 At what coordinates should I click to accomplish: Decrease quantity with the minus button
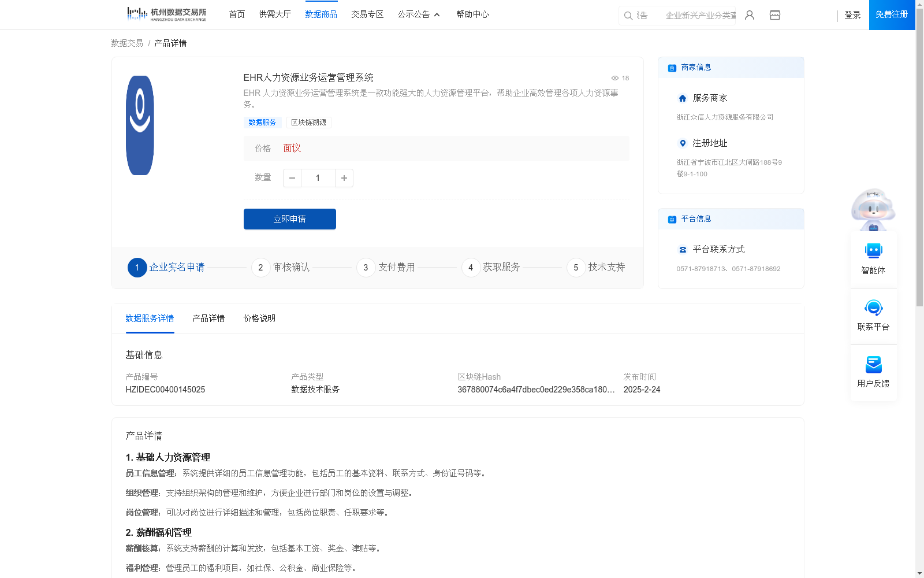pos(292,178)
